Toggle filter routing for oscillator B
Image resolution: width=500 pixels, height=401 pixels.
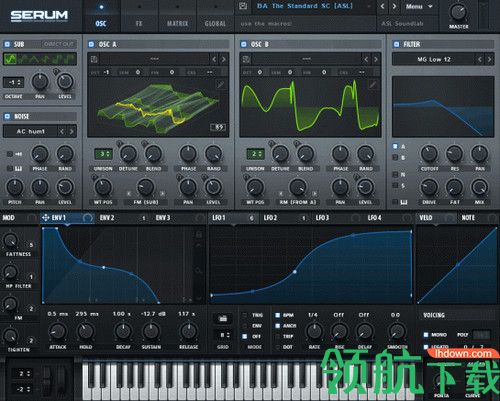pos(395,157)
